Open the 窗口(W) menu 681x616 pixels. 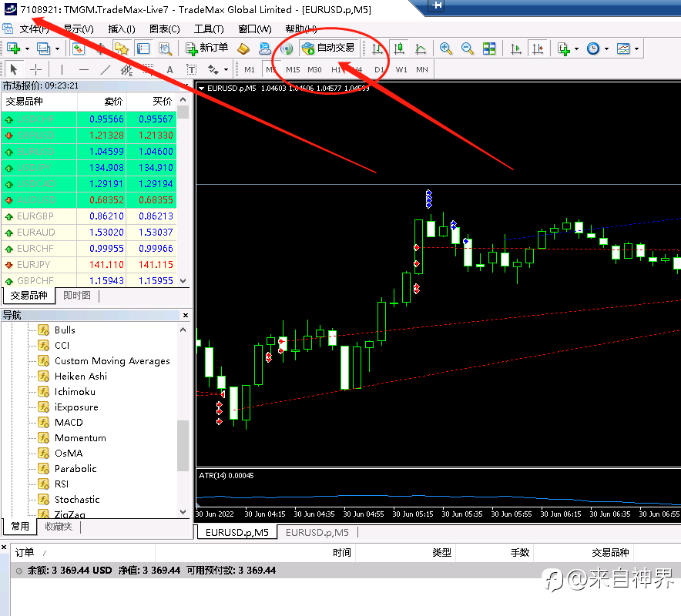[255, 29]
